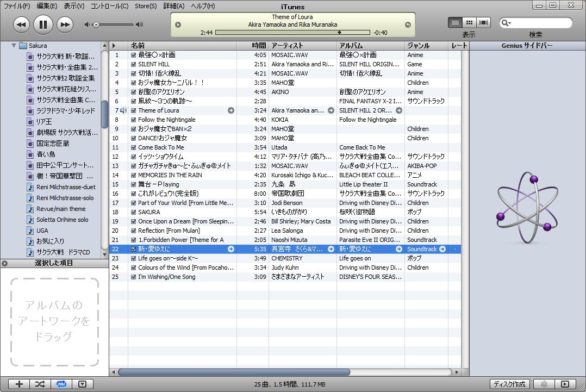Image resolution: width=586 pixels, height=392 pixels.
Task: Uncheck the selected 新・愛ゆえに track checkbox
Action: pyautogui.click(x=133, y=249)
